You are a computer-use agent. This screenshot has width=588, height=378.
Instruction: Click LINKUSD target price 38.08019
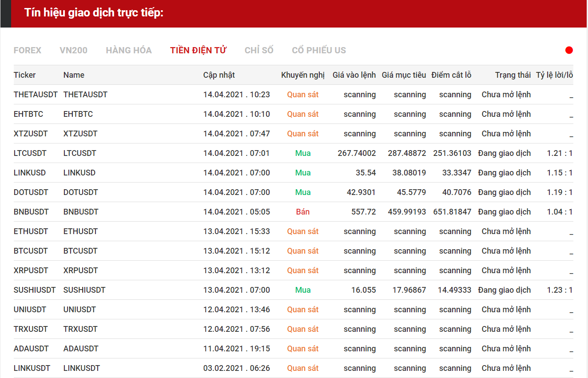point(409,173)
